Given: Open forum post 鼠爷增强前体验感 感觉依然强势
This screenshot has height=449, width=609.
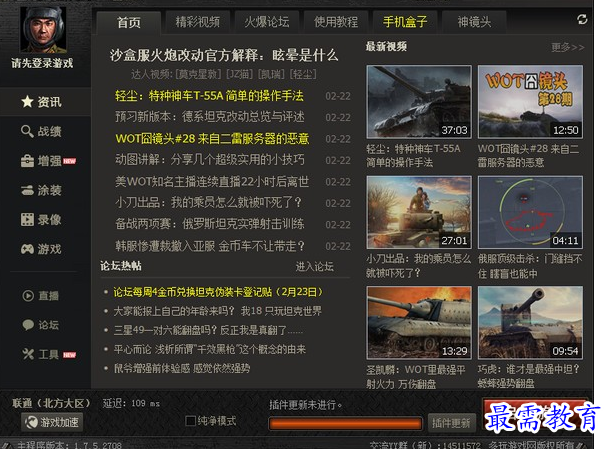Looking at the screenshot, I should [x=182, y=368].
